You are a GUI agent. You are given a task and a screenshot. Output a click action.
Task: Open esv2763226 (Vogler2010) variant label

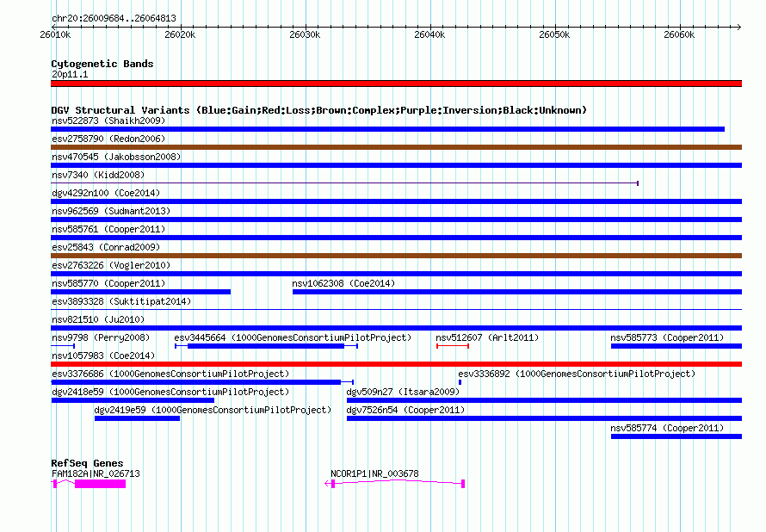pyautogui.click(x=111, y=265)
